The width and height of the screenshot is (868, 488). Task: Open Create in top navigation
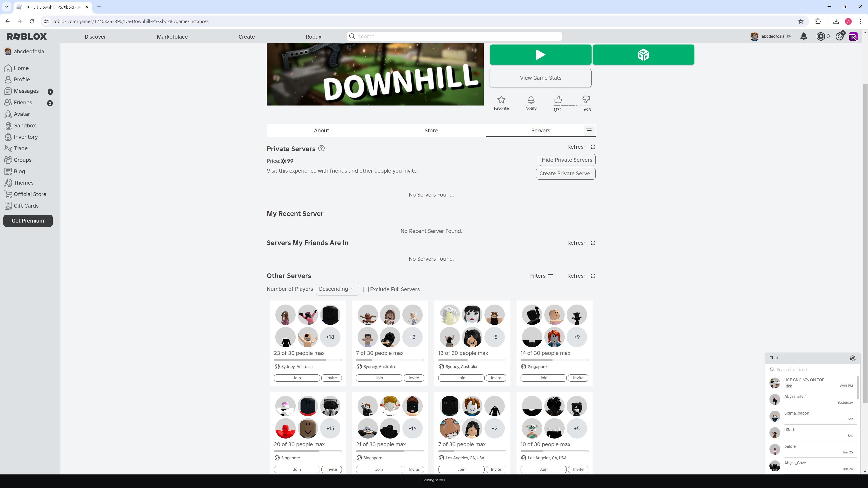(x=247, y=37)
